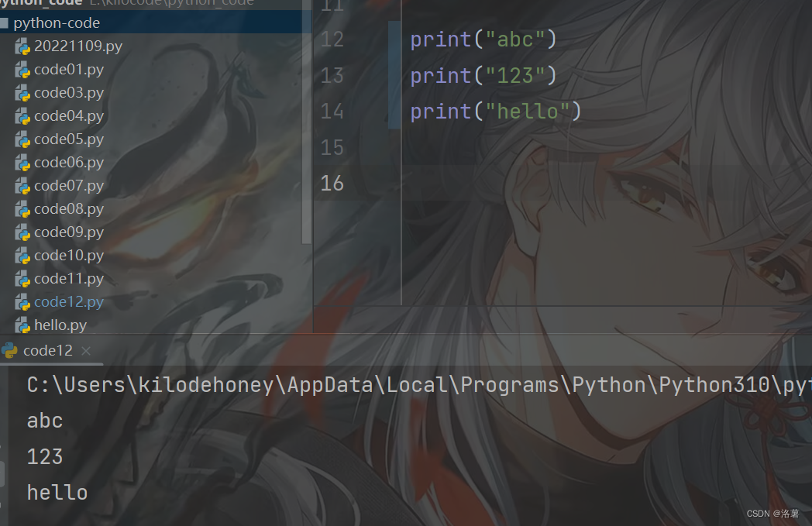Click the interpreter path in console output

[419, 385]
